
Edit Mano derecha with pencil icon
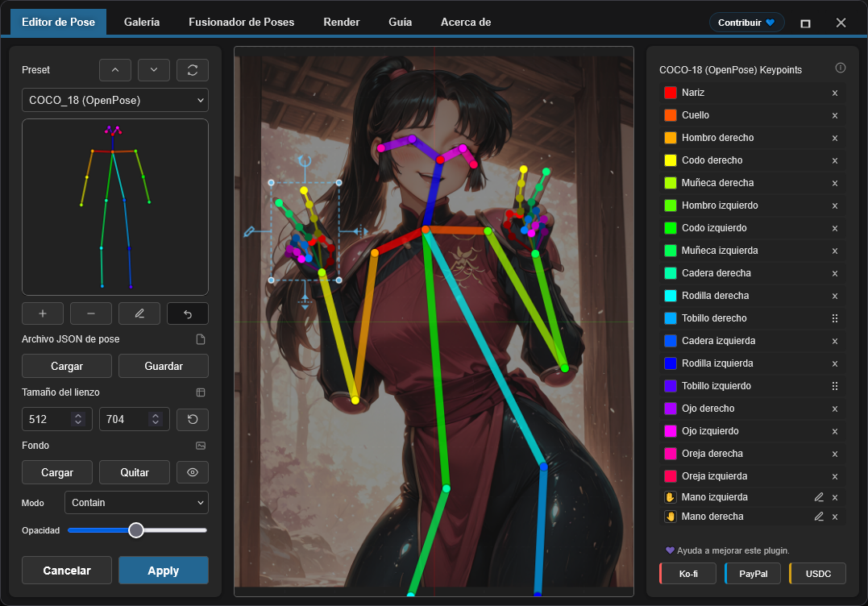[x=819, y=517]
